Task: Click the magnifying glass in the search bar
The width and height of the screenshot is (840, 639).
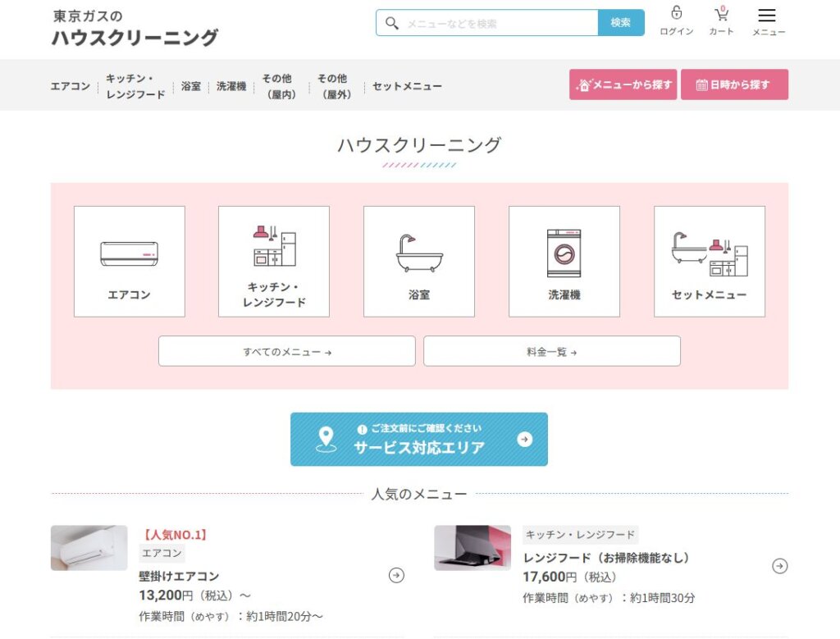Action: tap(392, 22)
